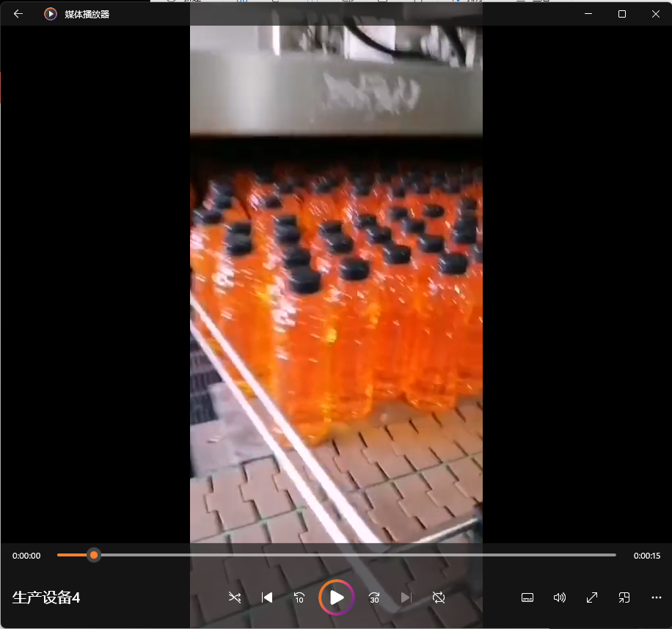Skip to the next track
The width and height of the screenshot is (672, 629).
tap(406, 597)
